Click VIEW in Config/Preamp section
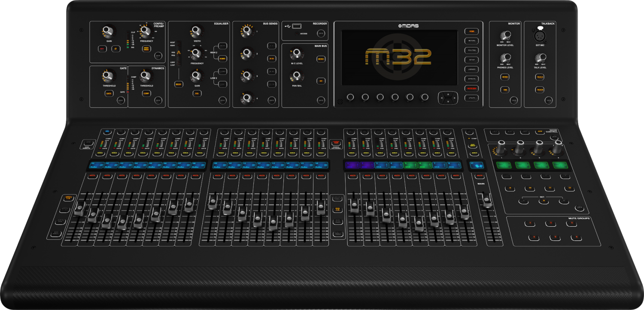644x310 pixels. (x=158, y=56)
